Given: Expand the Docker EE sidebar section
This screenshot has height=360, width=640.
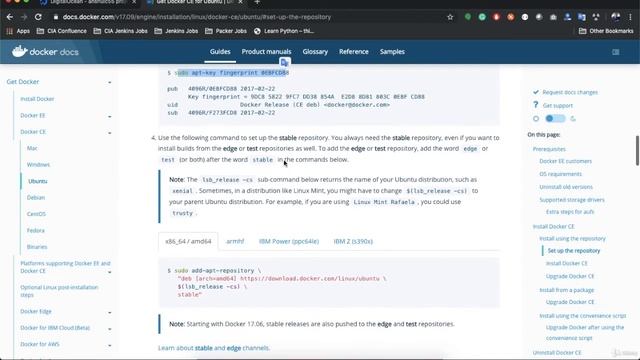Looking at the screenshot, I should click(x=109, y=116).
